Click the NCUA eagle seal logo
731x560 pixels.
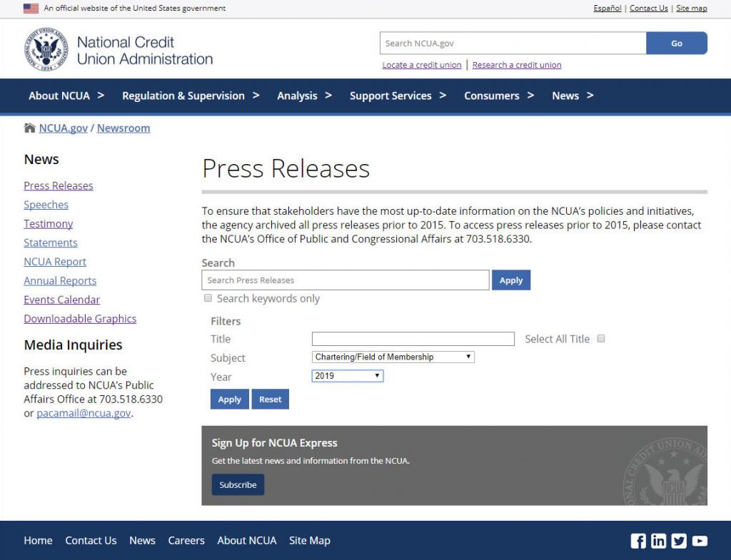46,49
